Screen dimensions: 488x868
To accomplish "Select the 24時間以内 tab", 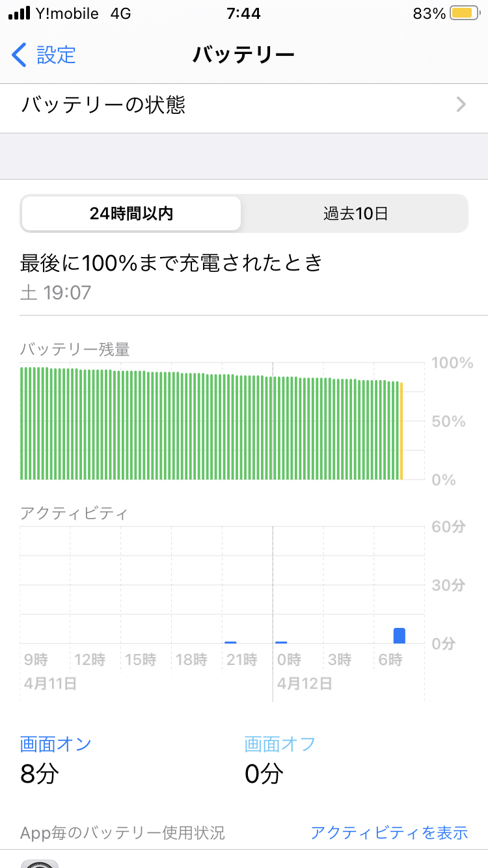I will tap(131, 213).
